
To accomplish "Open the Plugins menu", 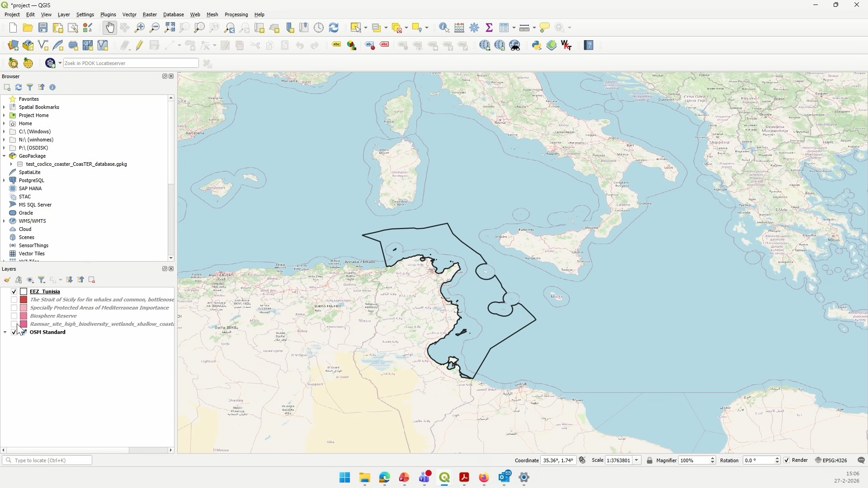I will click(108, 14).
